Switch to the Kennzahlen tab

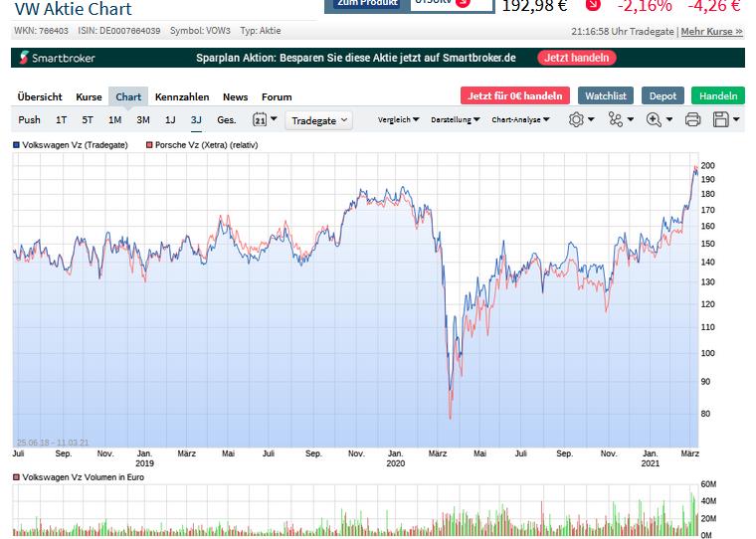coord(182,96)
